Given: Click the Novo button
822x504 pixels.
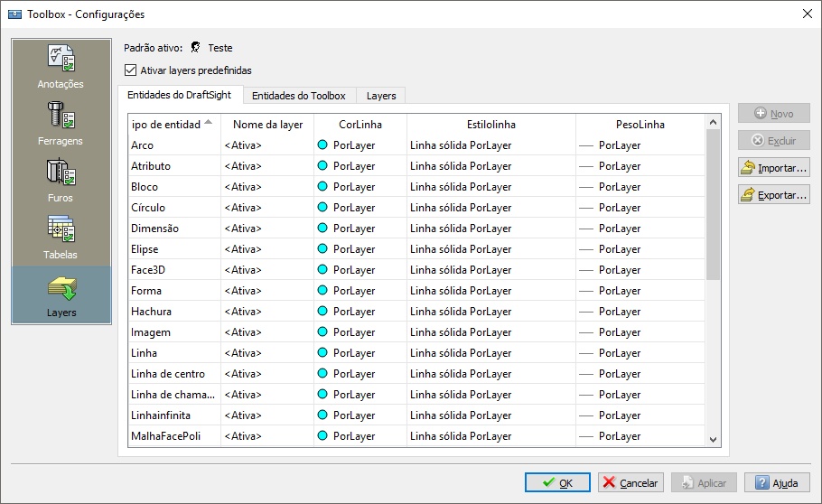Looking at the screenshot, I should (x=774, y=113).
